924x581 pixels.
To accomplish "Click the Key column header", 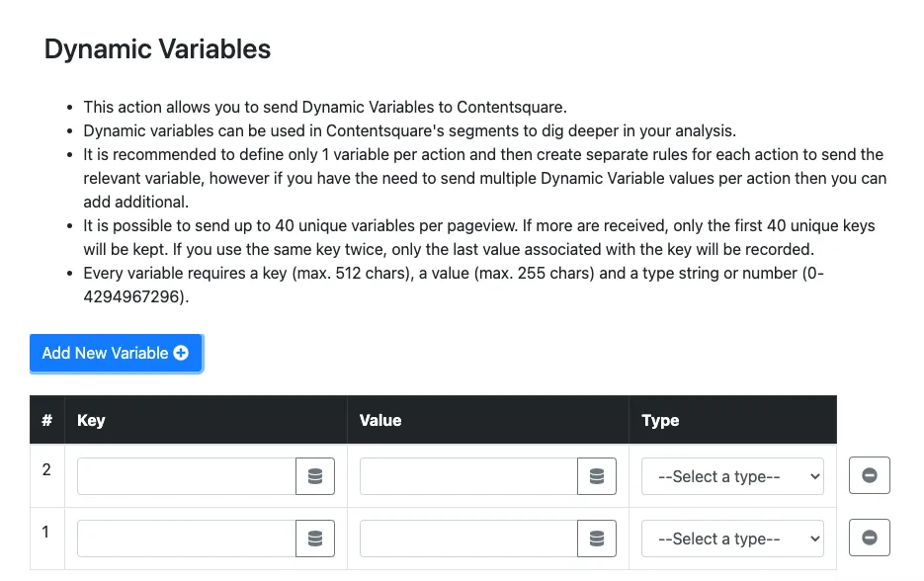I will click(91, 420).
